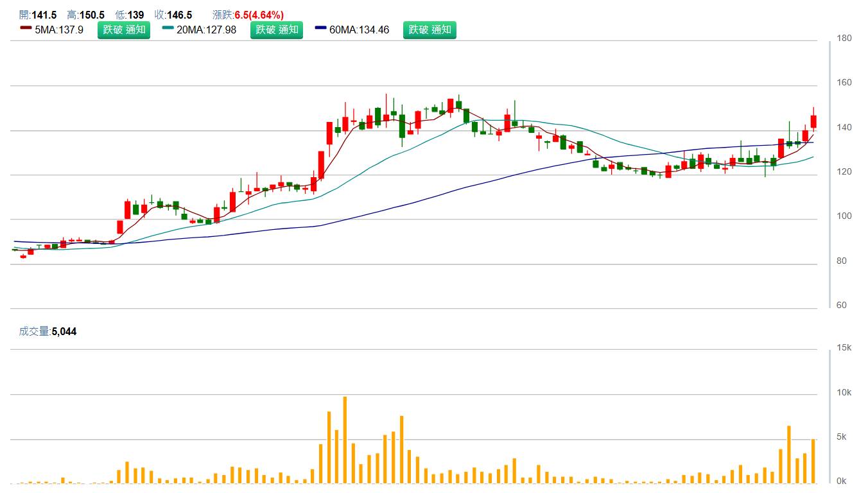Viewport: 868px width, 493px height.
Task: Click the 15k volume axis label
Action: tap(845, 348)
